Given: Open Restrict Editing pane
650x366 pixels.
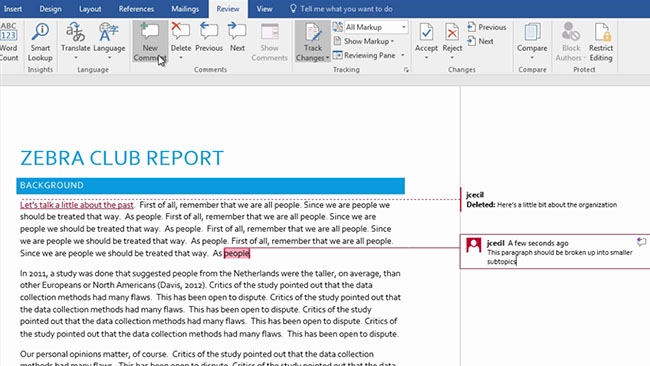Looking at the screenshot, I should [x=601, y=41].
